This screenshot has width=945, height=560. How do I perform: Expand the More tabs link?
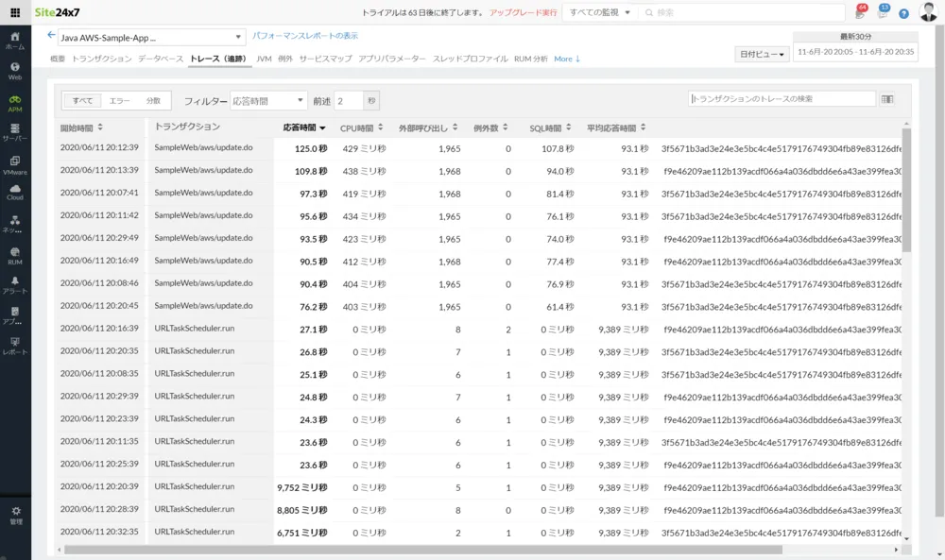click(566, 59)
